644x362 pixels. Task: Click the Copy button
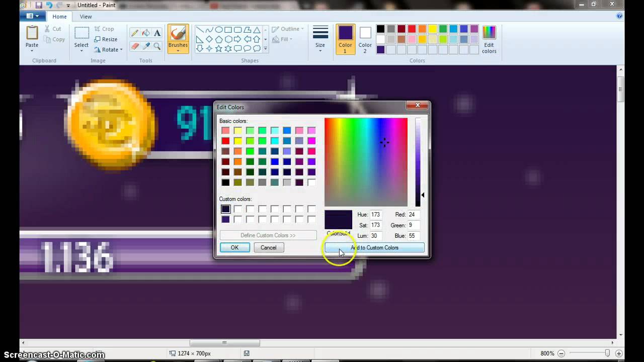coord(54,39)
